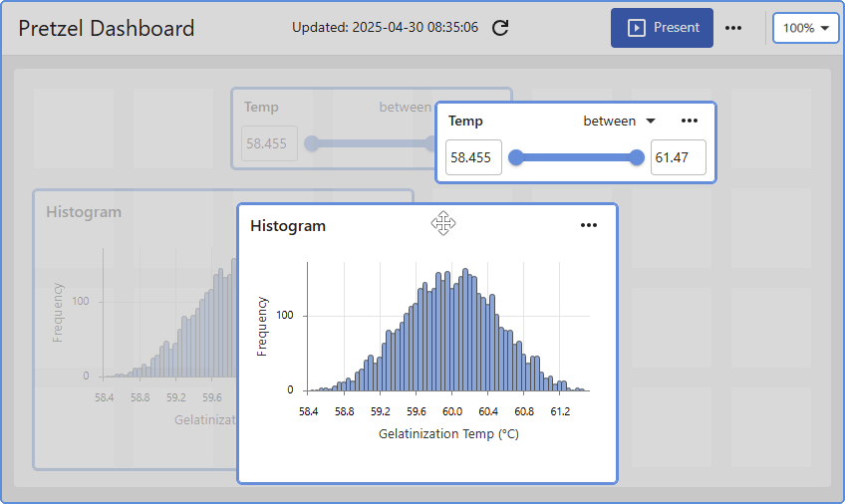The image size is (845, 504).
Task: Click the 'Gelatinization Temp (°C)' axis label
Action: pos(448,434)
